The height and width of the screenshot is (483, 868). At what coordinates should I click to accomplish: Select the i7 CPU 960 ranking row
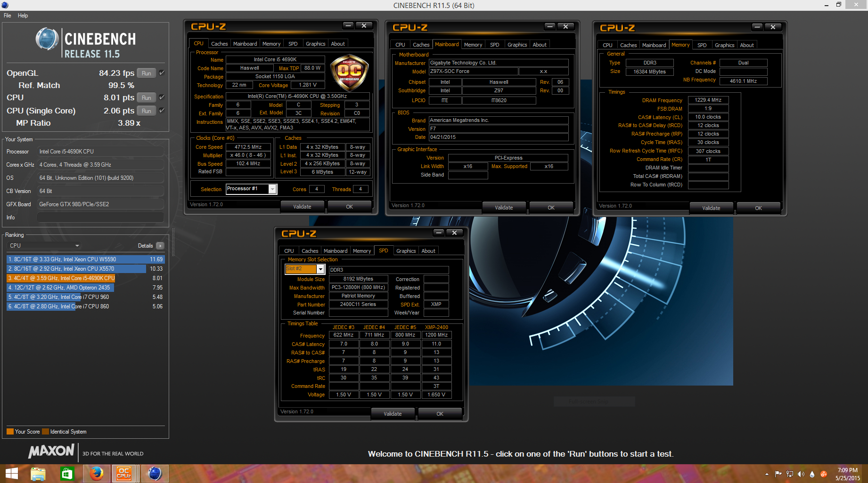coord(85,297)
